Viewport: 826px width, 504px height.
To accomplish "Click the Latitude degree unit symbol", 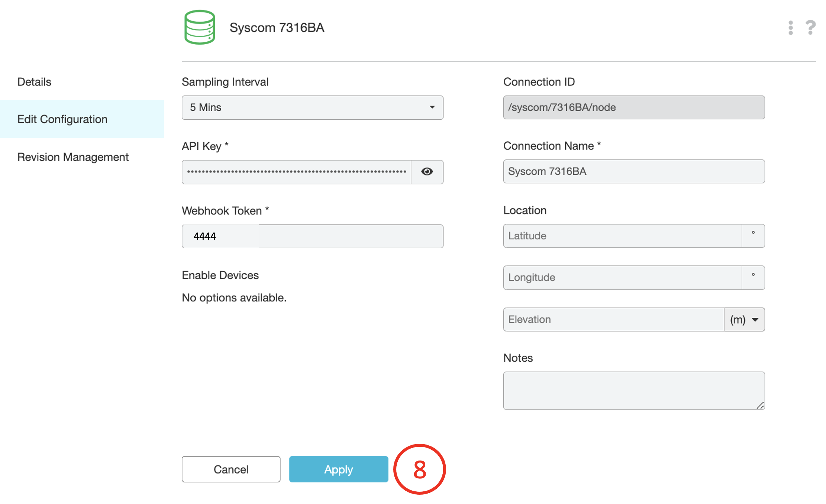I will (753, 236).
